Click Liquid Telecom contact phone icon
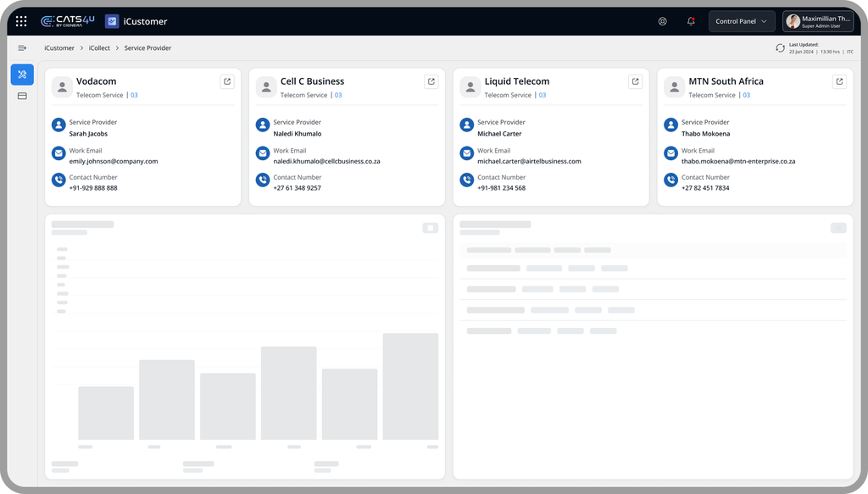The image size is (868, 494). click(x=467, y=180)
